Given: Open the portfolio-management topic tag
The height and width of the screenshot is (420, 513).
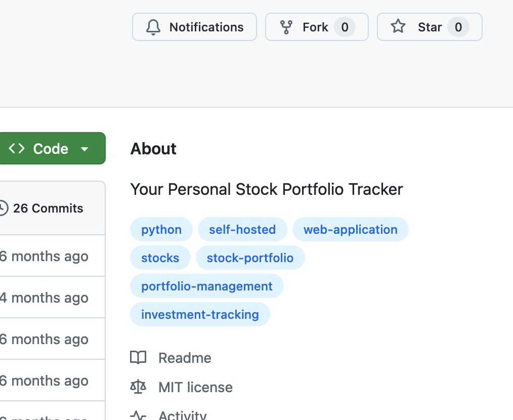Looking at the screenshot, I should pos(207,286).
